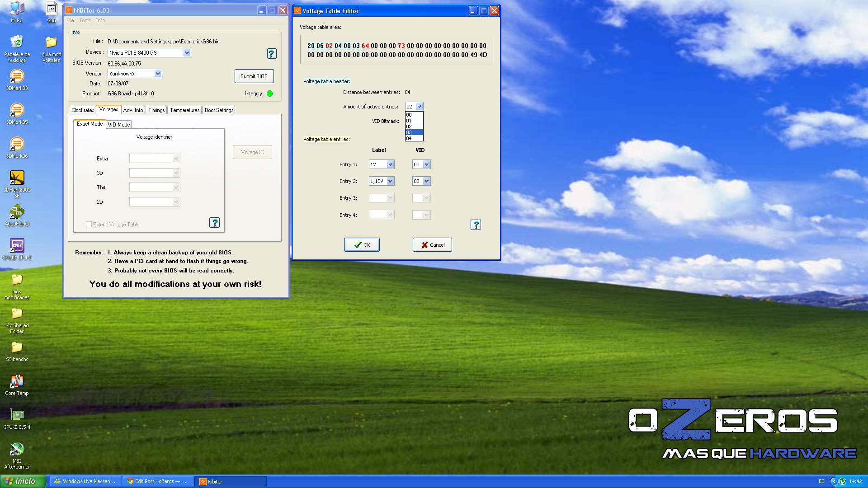Open the File menu in NiBiTor
This screenshot has width=868, height=488.
click(x=70, y=20)
